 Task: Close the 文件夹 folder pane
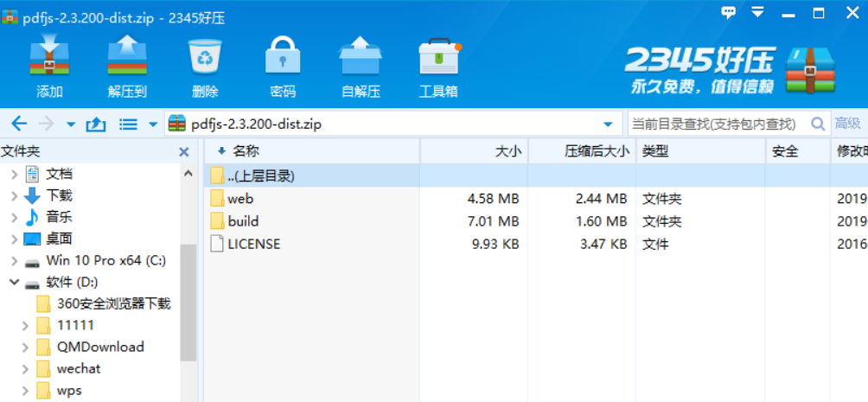click(x=184, y=151)
